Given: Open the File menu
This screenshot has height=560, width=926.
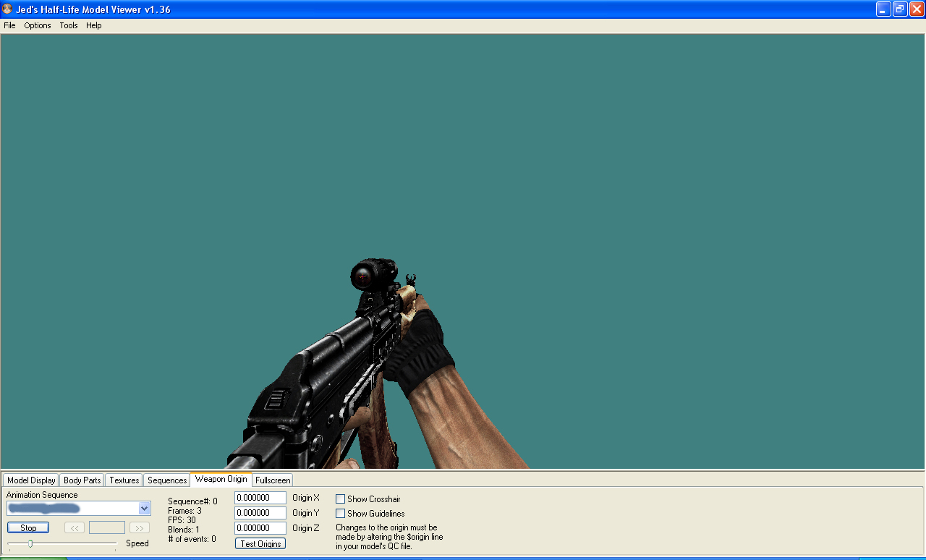Looking at the screenshot, I should (9, 25).
